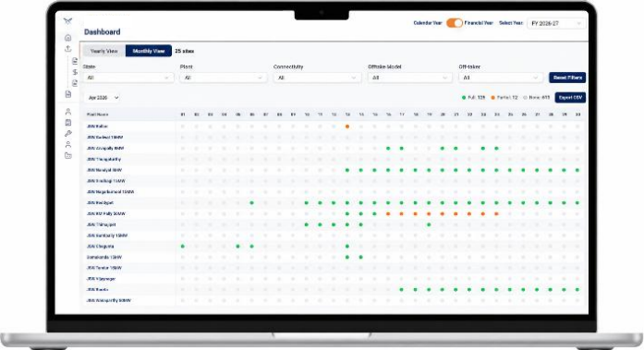Click the document sub-icon just above the dollar icon

tap(75, 61)
